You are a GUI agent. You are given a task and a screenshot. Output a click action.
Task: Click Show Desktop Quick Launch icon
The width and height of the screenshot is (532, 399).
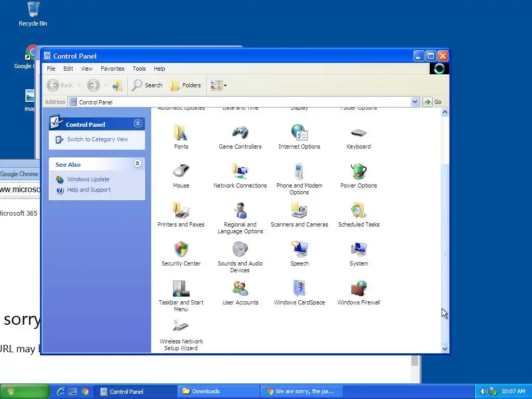73,392
